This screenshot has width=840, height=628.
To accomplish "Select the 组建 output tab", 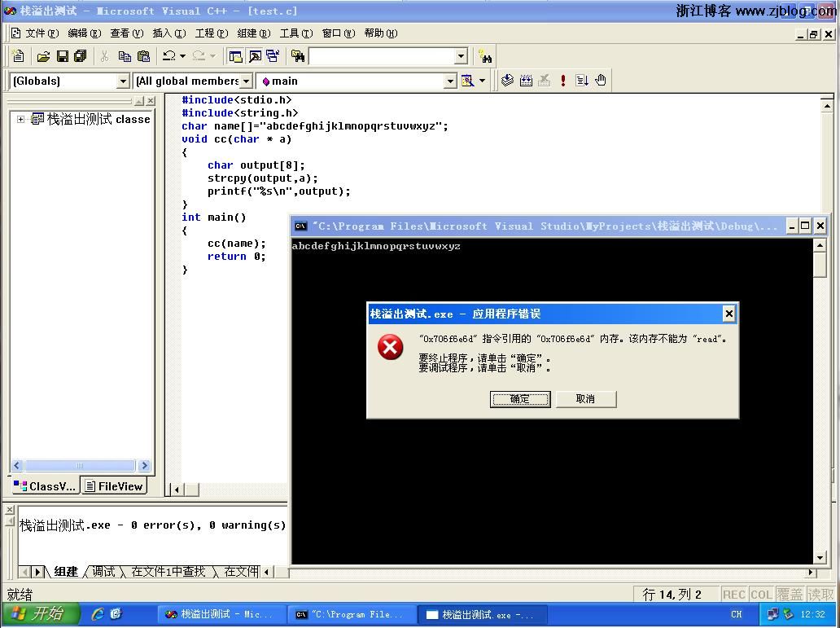I will (67, 572).
